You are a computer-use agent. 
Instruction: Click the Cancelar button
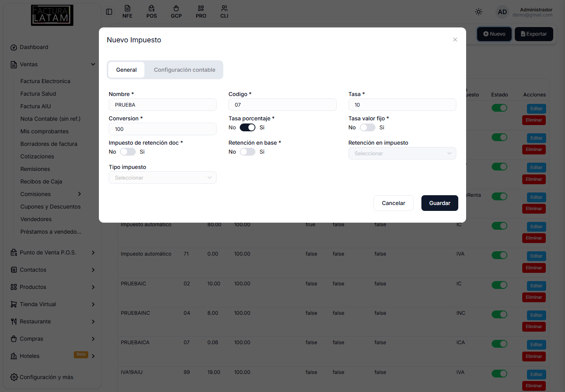click(x=394, y=203)
